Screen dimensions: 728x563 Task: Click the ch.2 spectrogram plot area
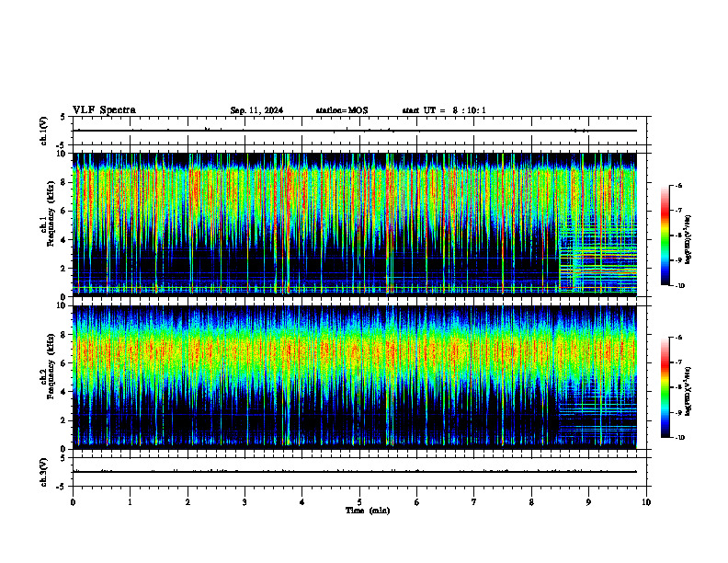click(355, 377)
